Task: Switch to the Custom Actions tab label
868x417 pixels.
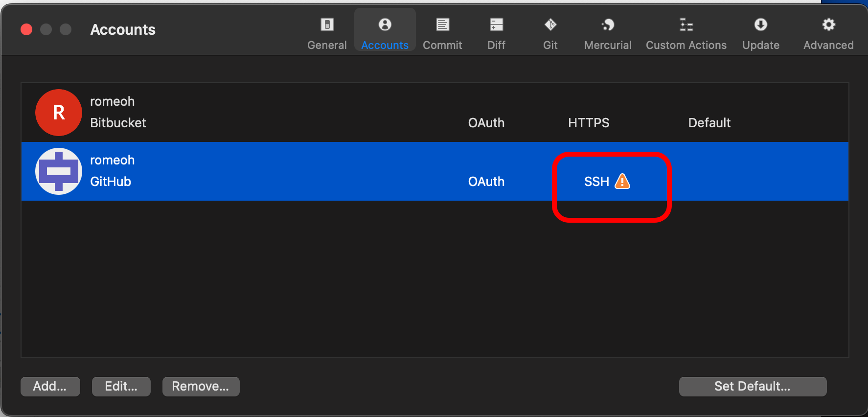Action: pos(686,45)
